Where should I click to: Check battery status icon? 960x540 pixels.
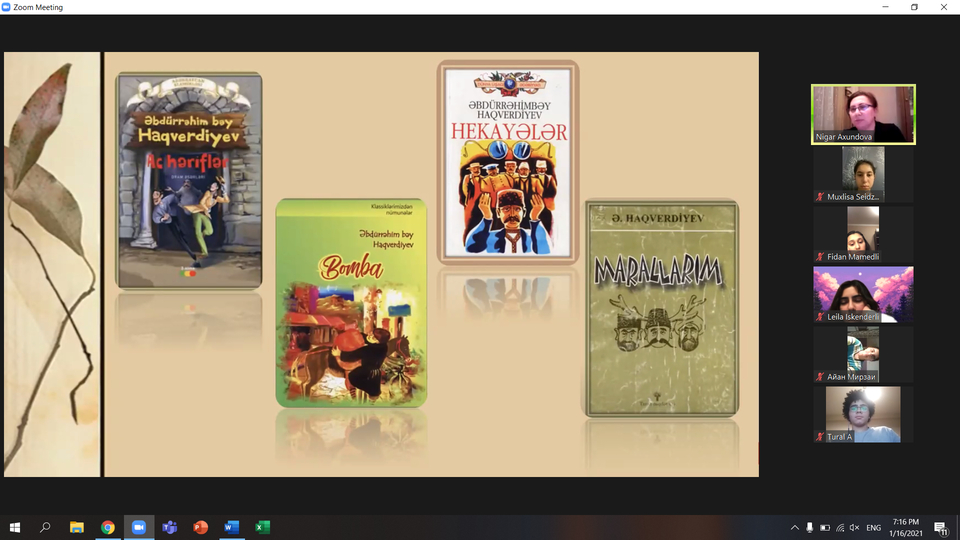click(825, 528)
